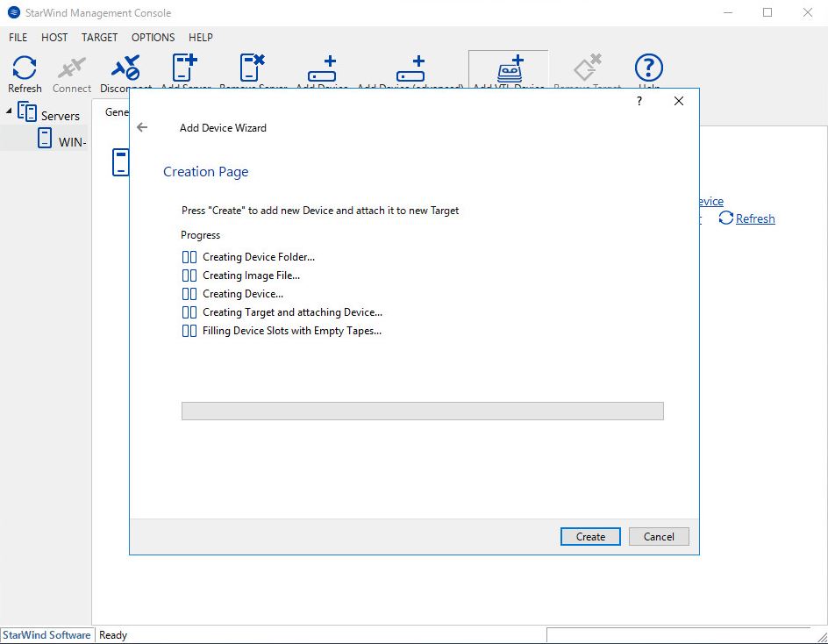
Task: Click the window resize grip in status bar
Action: tap(822, 638)
